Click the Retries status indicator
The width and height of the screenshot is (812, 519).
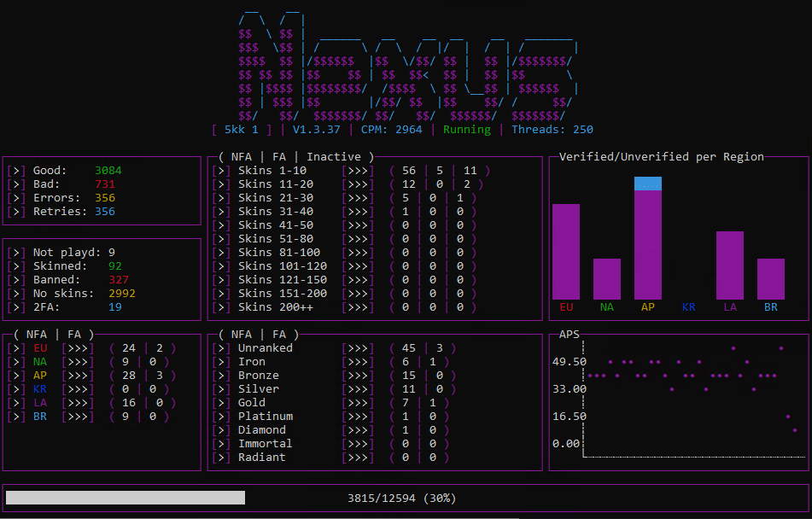click(15, 211)
